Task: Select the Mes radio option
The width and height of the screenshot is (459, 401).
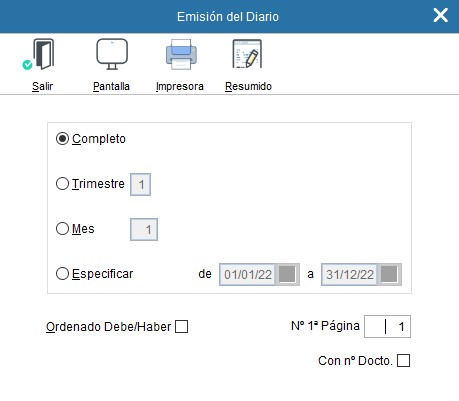Action: (62, 229)
